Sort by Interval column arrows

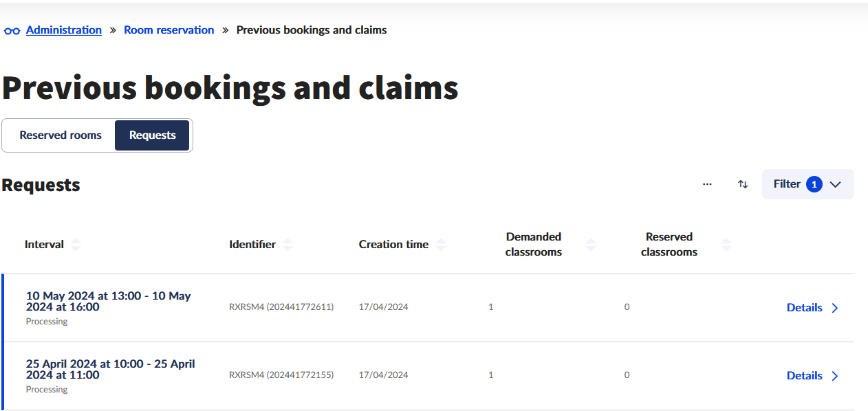(x=76, y=245)
